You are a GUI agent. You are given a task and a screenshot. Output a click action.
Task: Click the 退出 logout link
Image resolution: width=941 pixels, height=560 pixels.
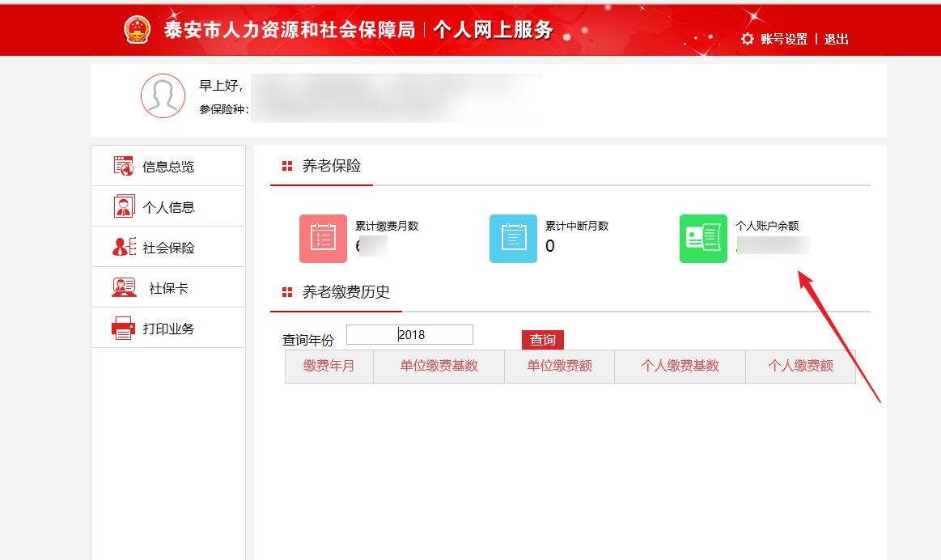[836, 39]
